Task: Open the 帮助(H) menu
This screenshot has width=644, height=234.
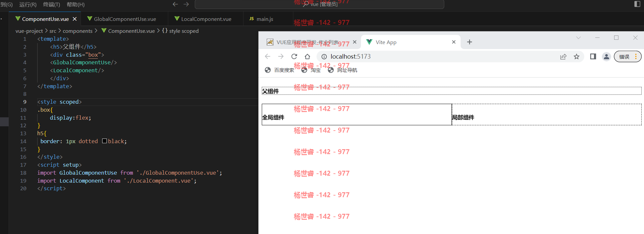Action: 76,4
